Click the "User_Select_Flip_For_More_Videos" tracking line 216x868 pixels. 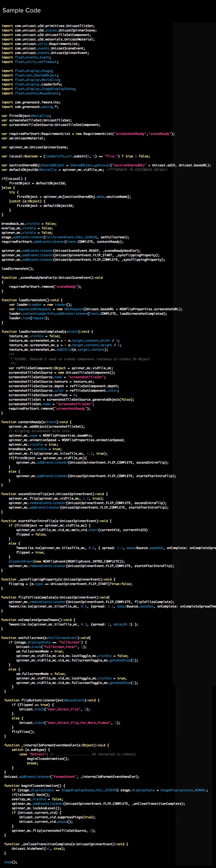pyautogui.click(x=70, y=723)
